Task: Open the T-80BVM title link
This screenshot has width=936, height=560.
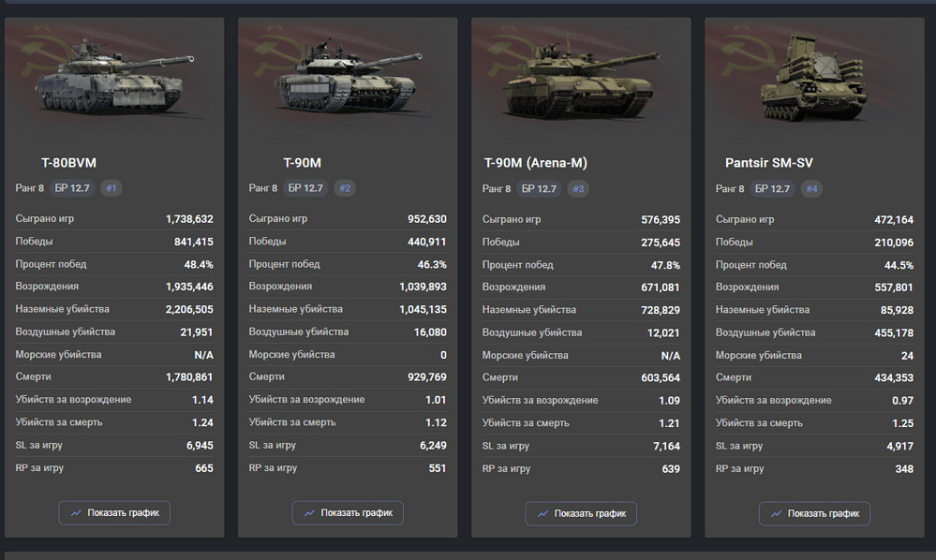Action: (x=68, y=163)
